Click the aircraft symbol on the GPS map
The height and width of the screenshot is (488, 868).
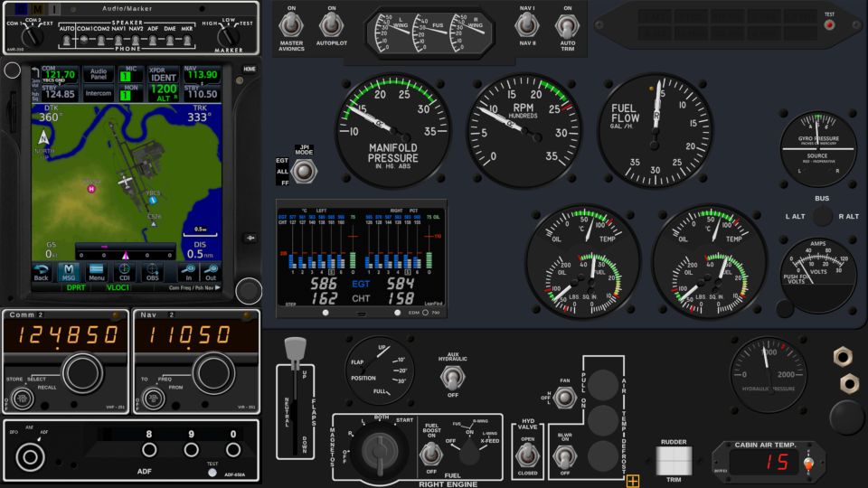(x=125, y=181)
